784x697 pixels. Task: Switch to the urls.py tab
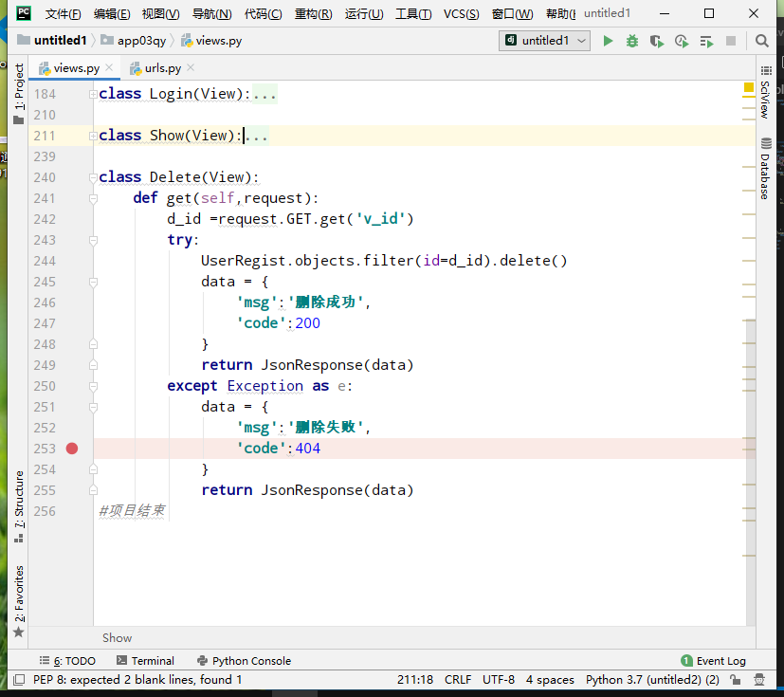pos(161,68)
